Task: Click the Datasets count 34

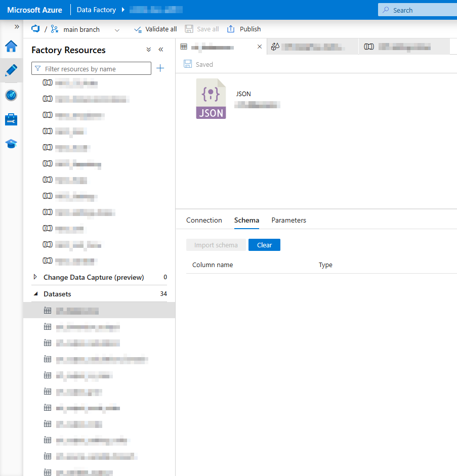Action: pos(163,294)
